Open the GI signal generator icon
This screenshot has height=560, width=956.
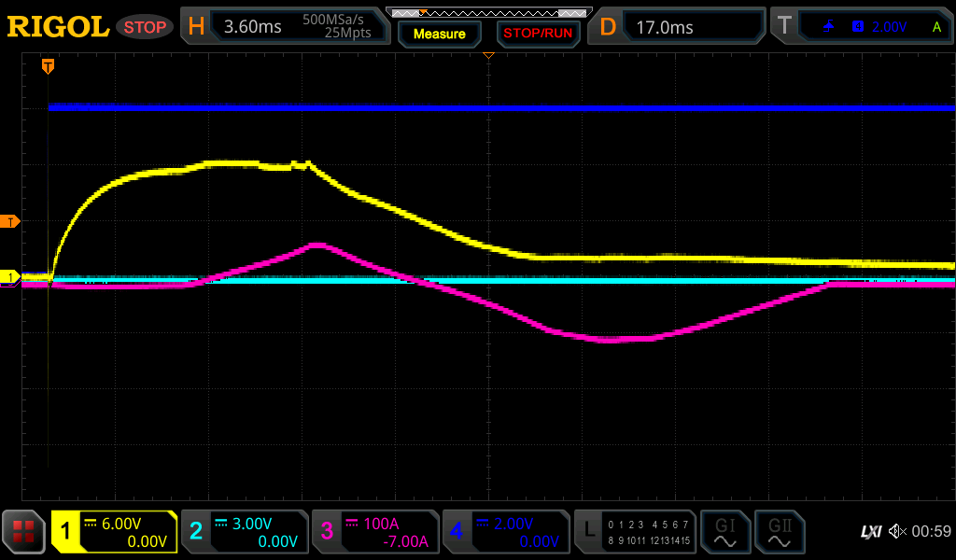[724, 532]
